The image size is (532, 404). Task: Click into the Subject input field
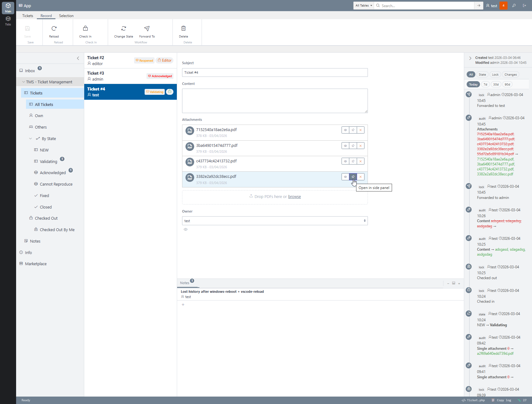275,72
